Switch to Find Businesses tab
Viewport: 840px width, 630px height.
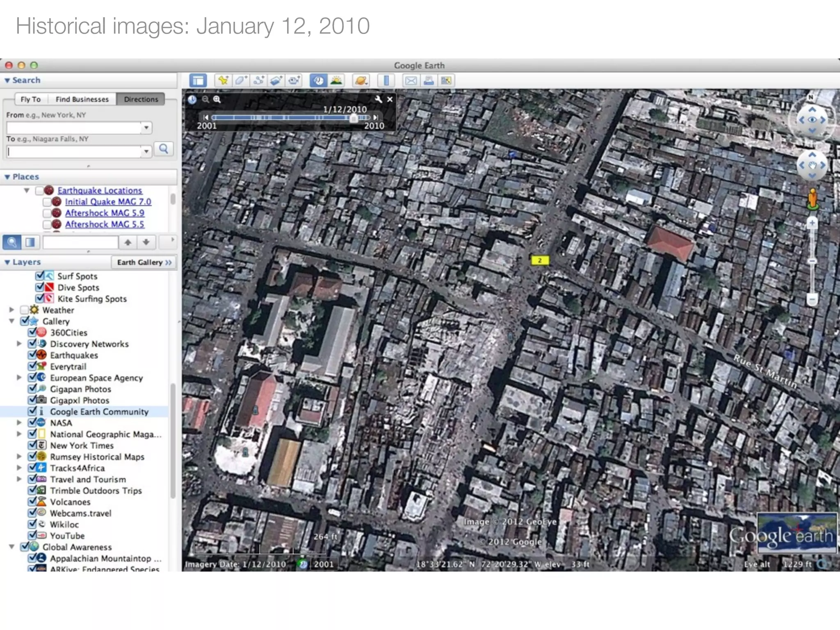[x=82, y=99]
